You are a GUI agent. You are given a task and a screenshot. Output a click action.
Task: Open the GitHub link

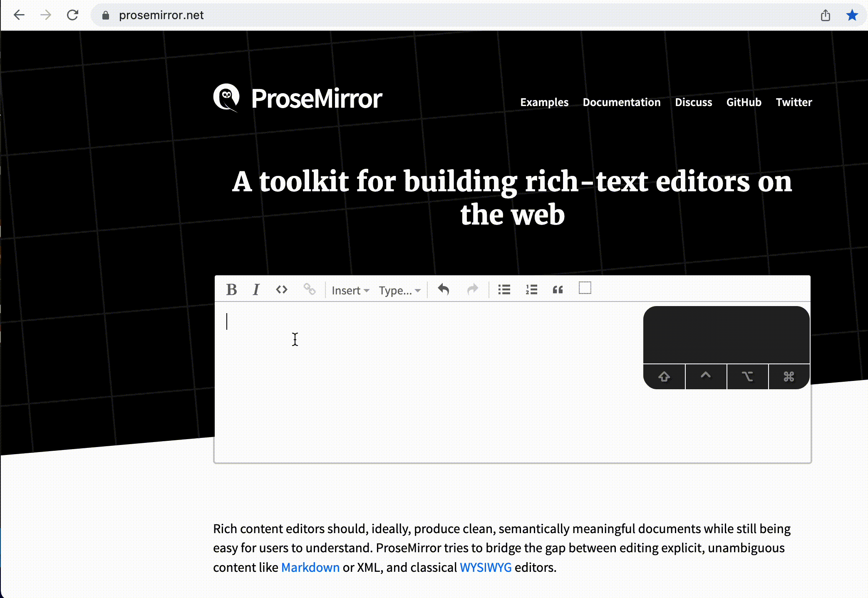[x=744, y=102]
